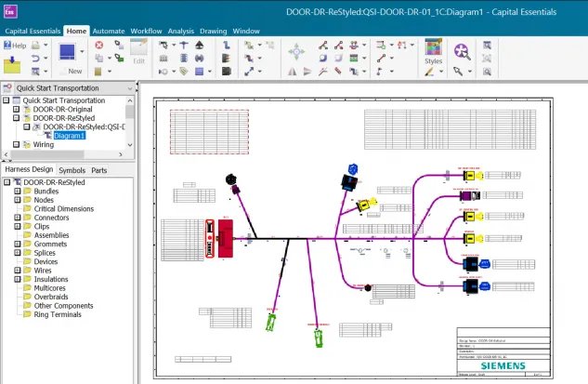Switch to the Workflow ribbon tab

(146, 32)
